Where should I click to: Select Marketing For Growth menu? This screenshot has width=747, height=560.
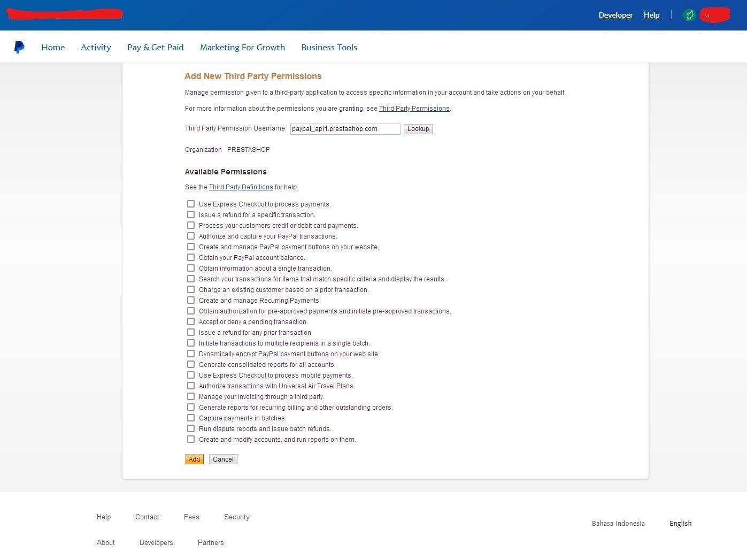242,47
